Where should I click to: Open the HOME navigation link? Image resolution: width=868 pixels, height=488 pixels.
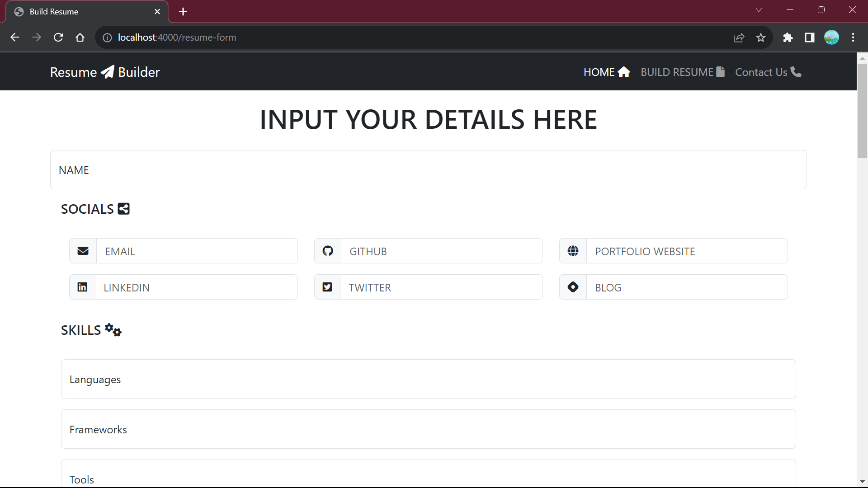point(606,72)
